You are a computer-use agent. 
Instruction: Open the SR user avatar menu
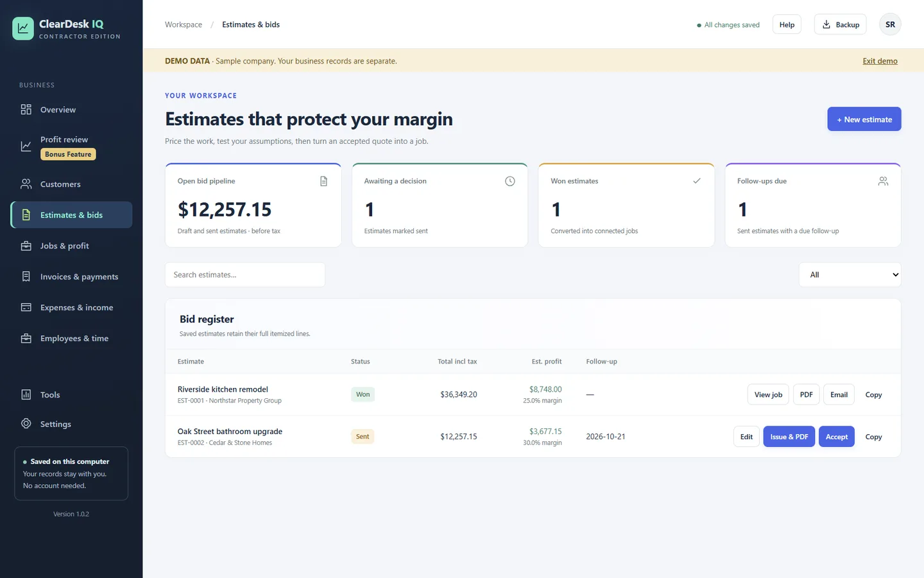[890, 24]
